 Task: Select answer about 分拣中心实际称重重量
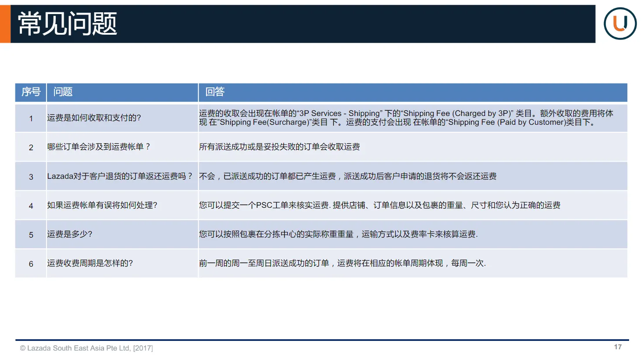[x=338, y=234]
